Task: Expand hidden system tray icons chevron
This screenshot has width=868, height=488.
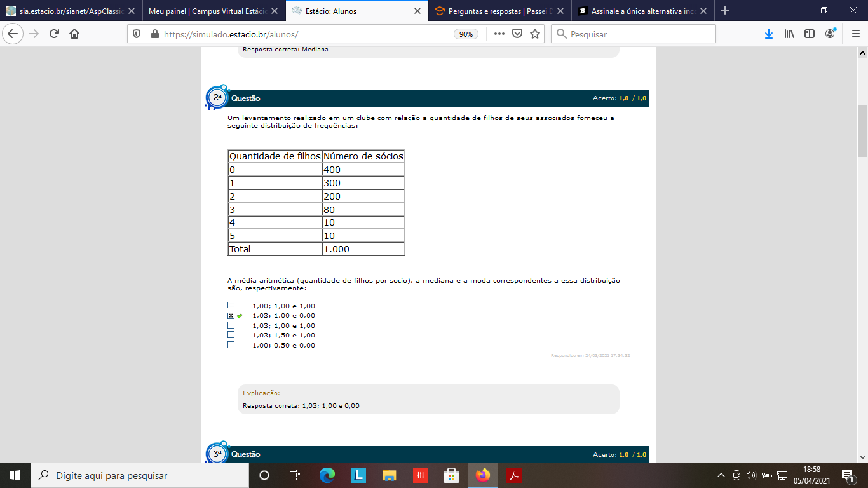Action: pyautogui.click(x=721, y=475)
